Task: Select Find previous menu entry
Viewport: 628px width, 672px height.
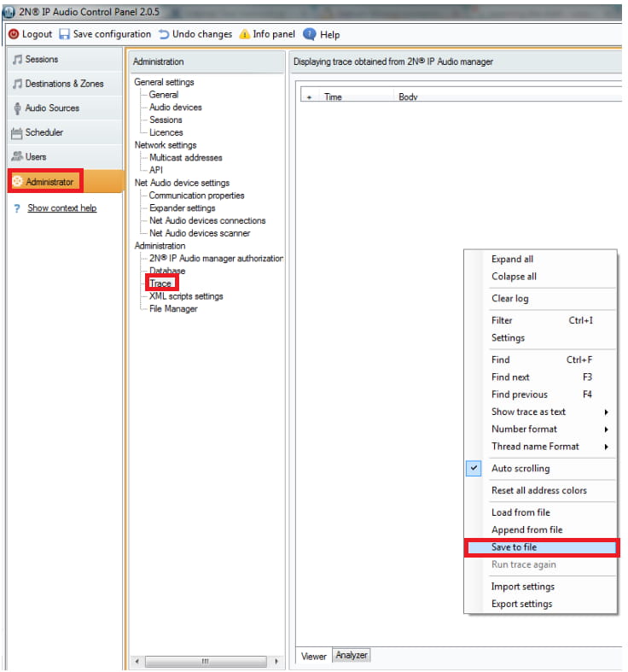Action: [x=519, y=394]
